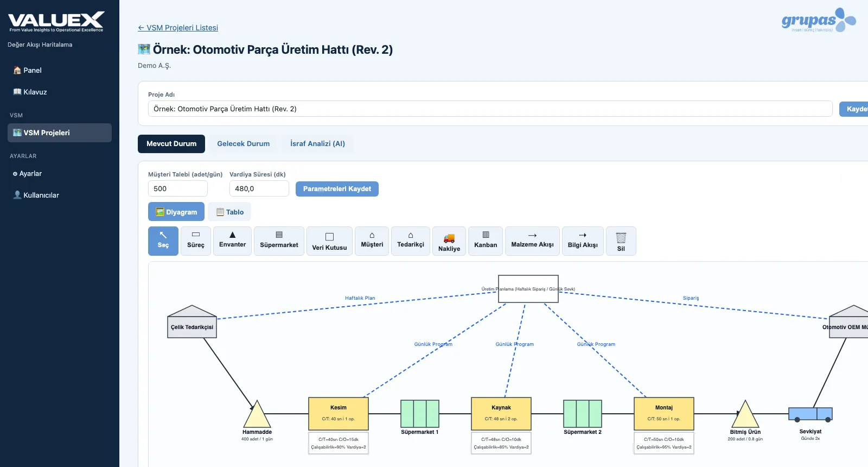Switch to Diyagram view
Screen dimensions: 868x467
click(176, 212)
